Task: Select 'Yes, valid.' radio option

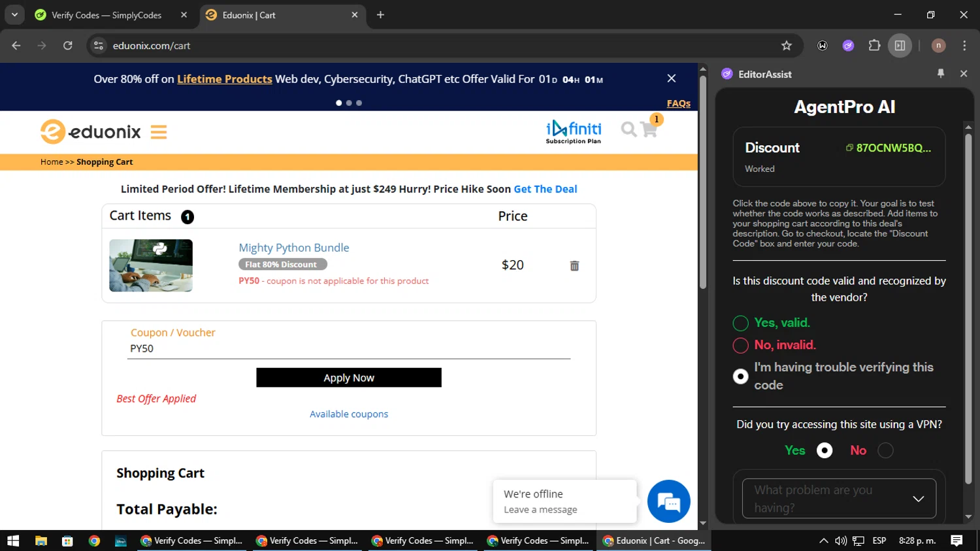Action: (x=740, y=323)
